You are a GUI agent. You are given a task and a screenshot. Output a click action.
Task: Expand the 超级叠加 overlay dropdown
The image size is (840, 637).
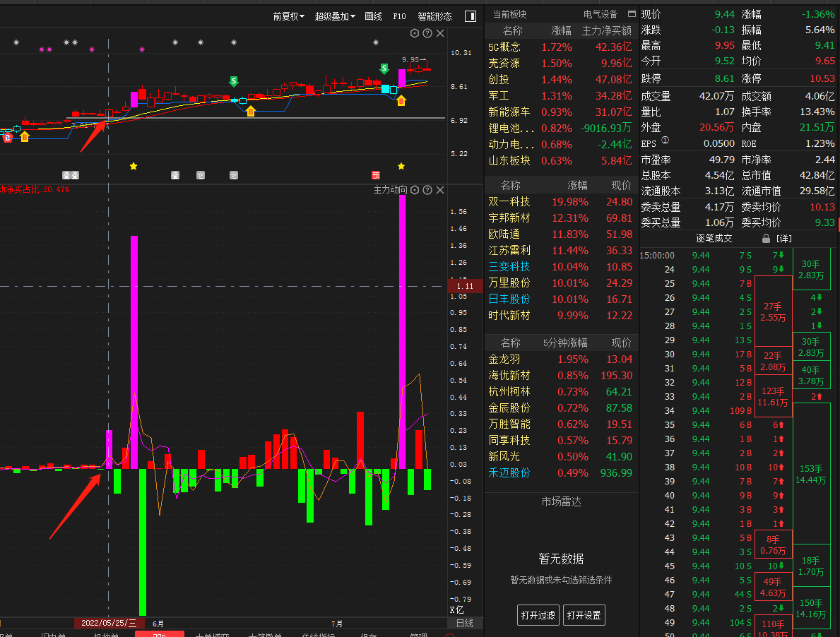click(x=335, y=16)
